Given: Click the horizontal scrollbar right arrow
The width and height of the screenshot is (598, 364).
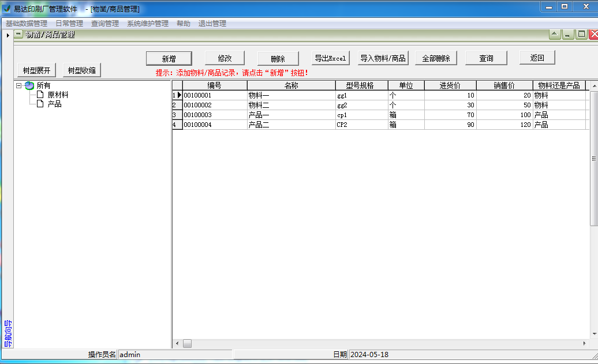Looking at the screenshot, I should pyautogui.click(x=585, y=343).
